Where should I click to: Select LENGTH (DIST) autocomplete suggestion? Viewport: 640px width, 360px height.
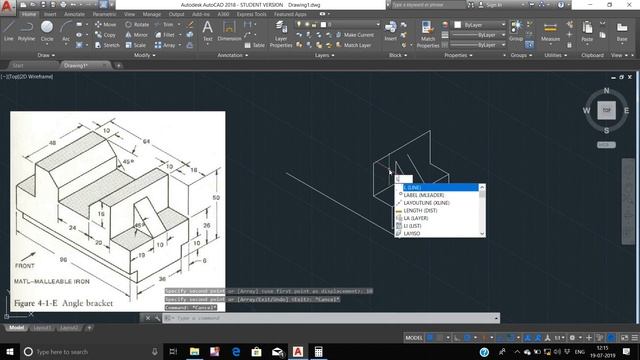point(437,211)
